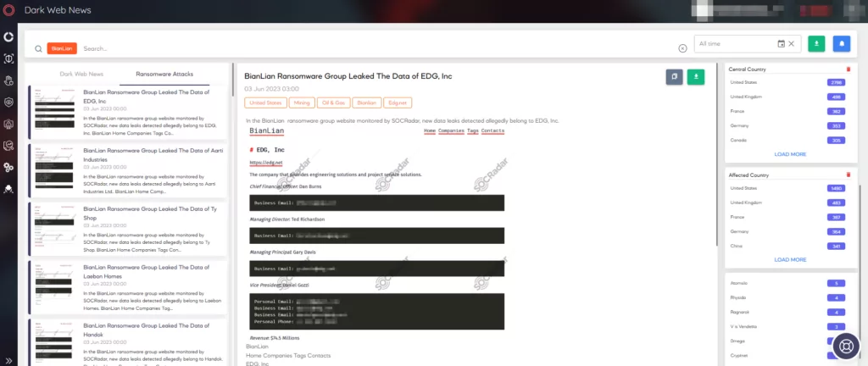
Task: Select Germany in Affected Country
Action: pyautogui.click(x=787, y=231)
